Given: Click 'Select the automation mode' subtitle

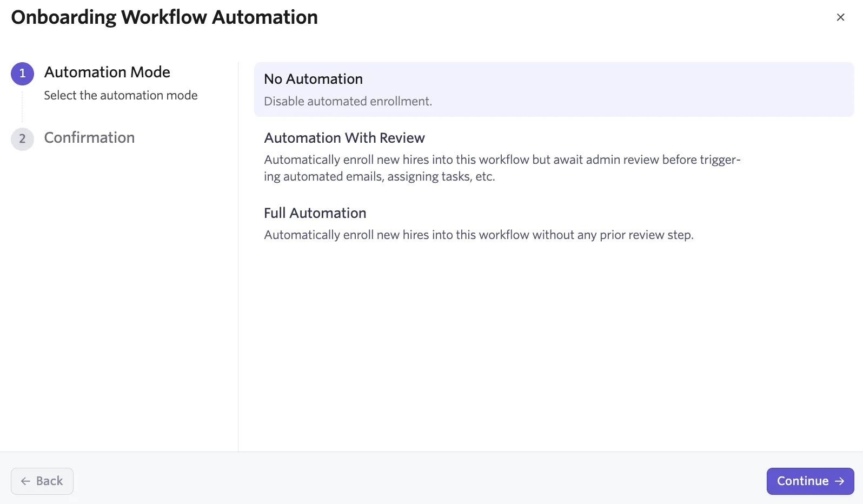Looking at the screenshot, I should point(121,96).
